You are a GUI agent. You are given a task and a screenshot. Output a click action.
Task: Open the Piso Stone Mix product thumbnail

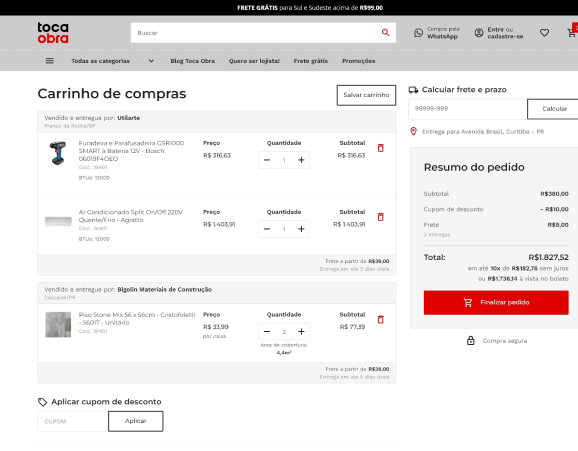click(58, 325)
